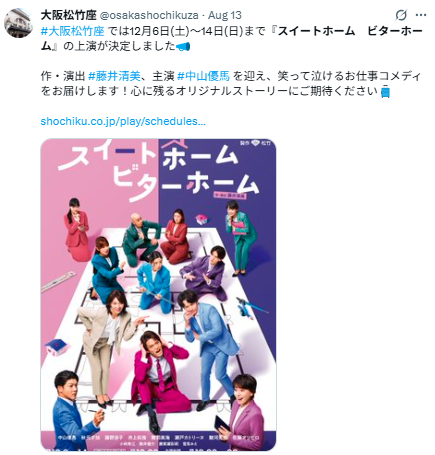Click the blue suitcase emoji after ご期待ください

click(385, 92)
